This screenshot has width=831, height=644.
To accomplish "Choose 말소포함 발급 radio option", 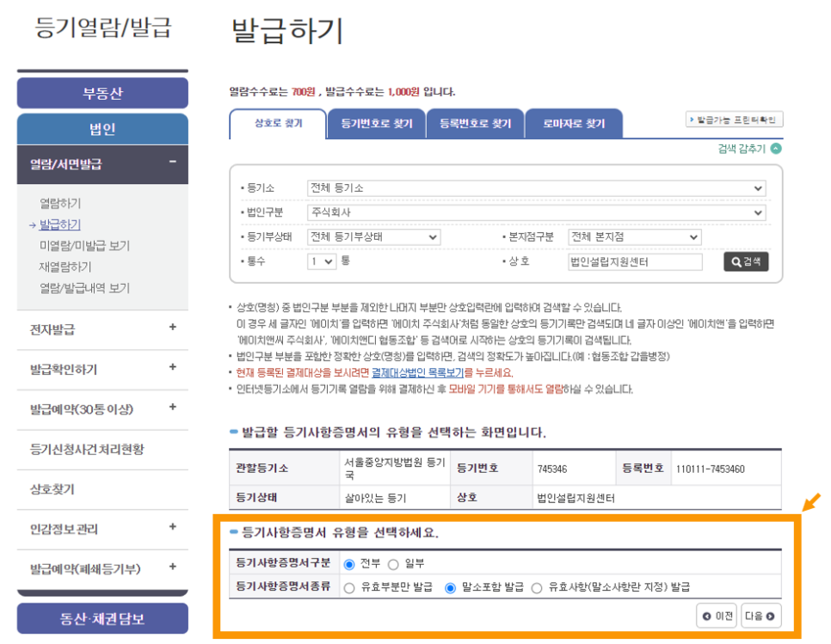I will (450, 588).
